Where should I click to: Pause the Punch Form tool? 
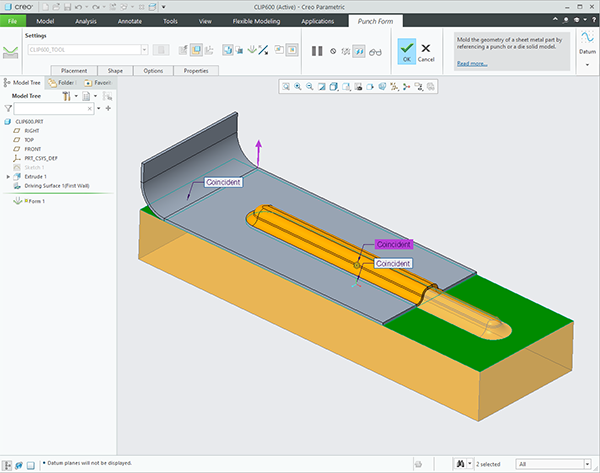click(317, 51)
